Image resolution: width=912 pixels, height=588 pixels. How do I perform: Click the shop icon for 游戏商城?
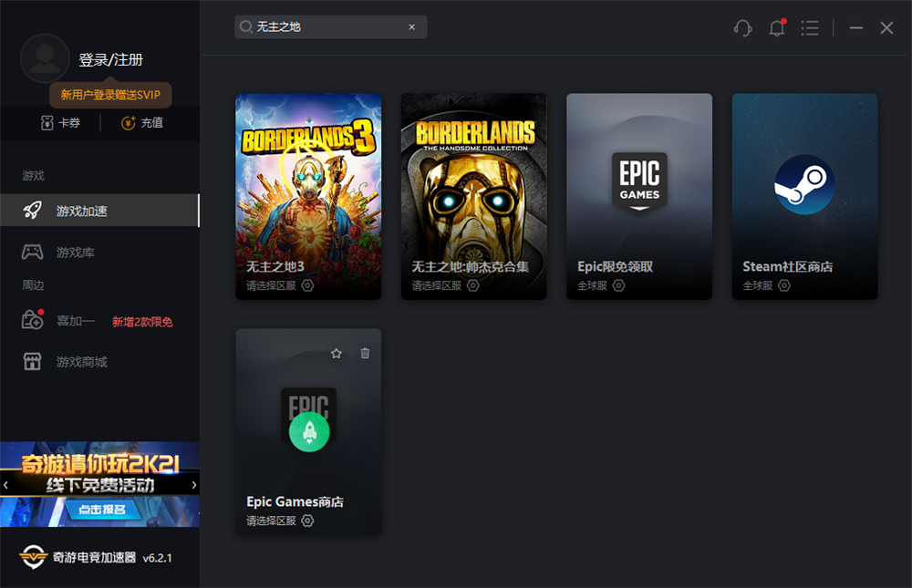click(32, 361)
